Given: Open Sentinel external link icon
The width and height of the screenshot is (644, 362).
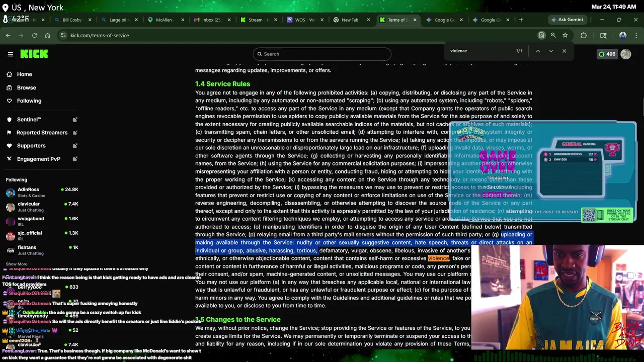Looking at the screenshot, I should coord(75,120).
